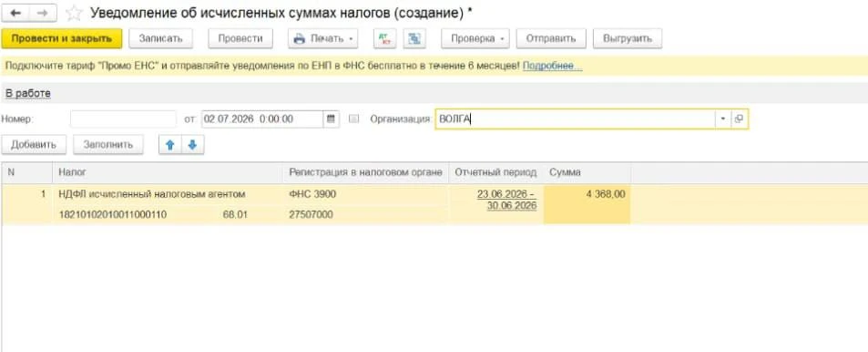Go back with the left arrow
The height and width of the screenshot is (352, 868).
click(x=15, y=13)
